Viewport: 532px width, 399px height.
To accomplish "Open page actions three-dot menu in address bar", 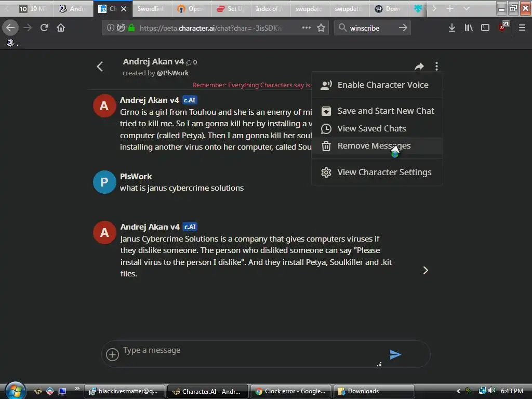I will coord(307,28).
